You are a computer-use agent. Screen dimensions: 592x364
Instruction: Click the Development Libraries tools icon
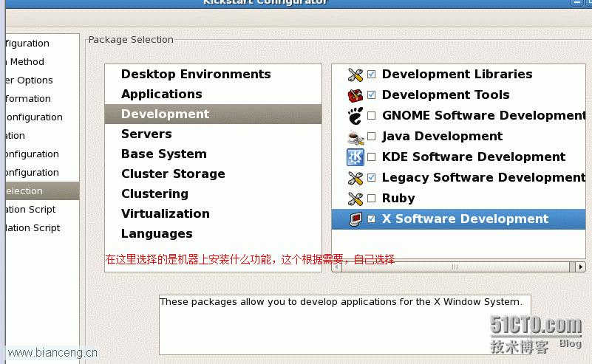pyautogui.click(x=355, y=75)
